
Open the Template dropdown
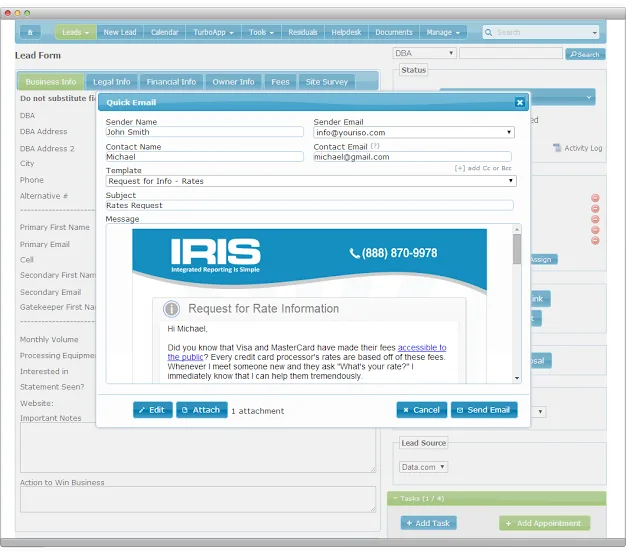point(311,181)
